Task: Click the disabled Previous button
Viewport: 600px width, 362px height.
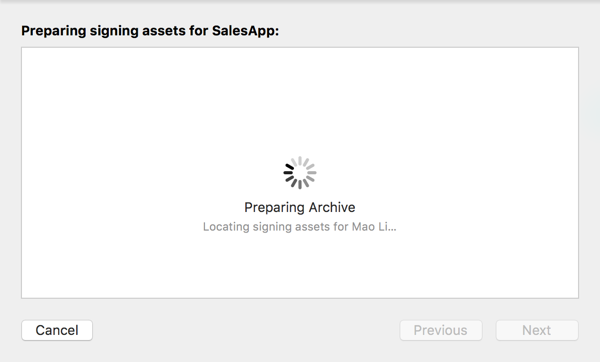Action: click(x=441, y=330)
